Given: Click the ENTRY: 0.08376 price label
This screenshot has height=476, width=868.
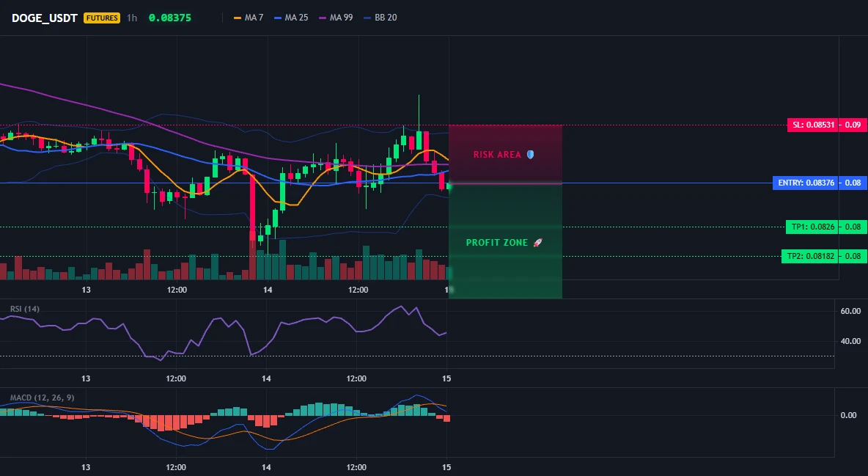Looking at the screenshot, I should click(806, 183).
